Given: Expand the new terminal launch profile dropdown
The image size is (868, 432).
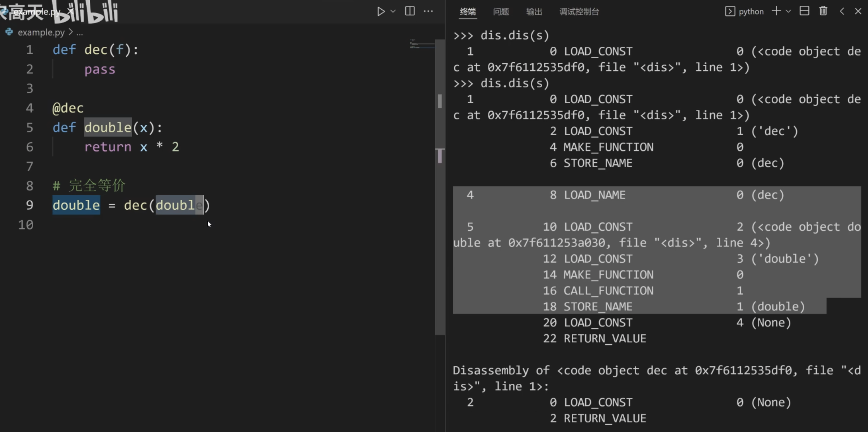Looking at the screenshot, I should (788, 11).
